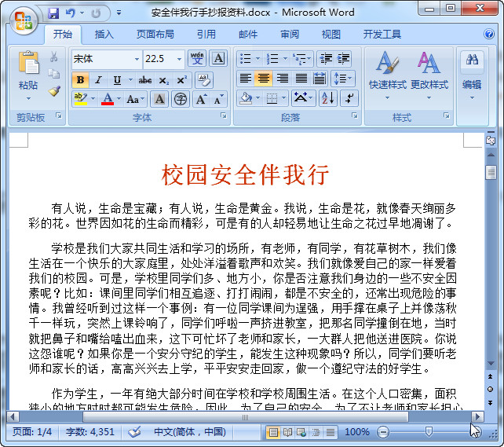Apply subscript formatting
Screen dimensions: 504x447
[x=163, y=80]
